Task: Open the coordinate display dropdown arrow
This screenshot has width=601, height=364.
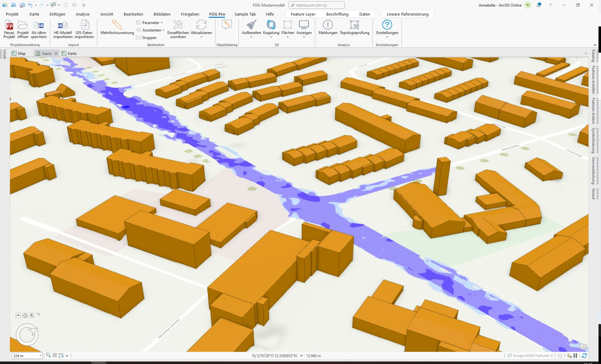Action: pyautogui.click(x=301, y=356)
